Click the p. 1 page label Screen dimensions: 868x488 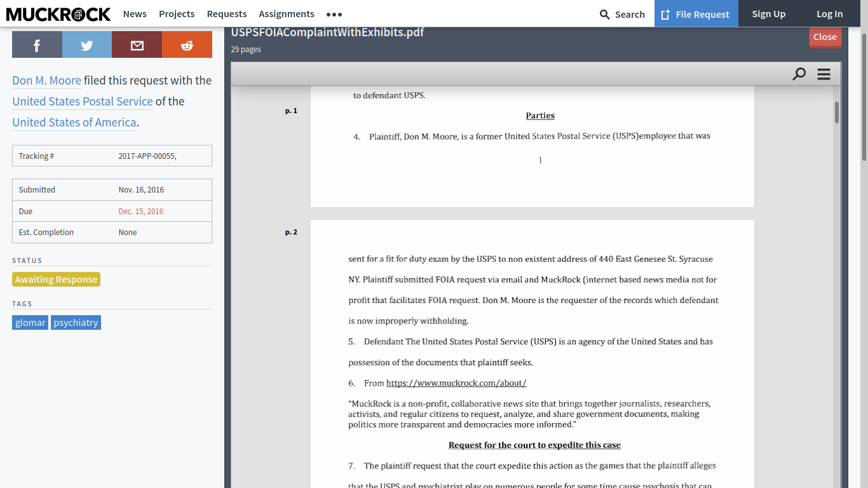click(291, 111)
